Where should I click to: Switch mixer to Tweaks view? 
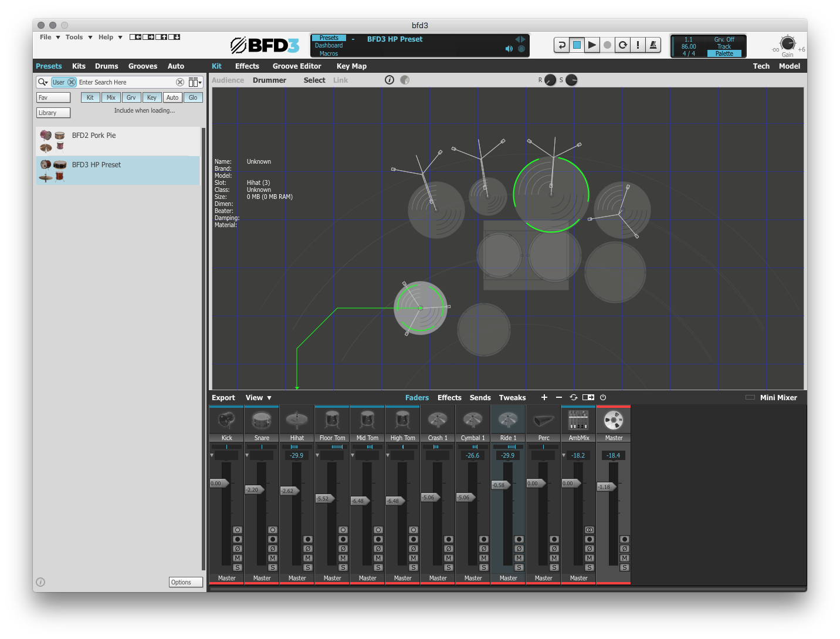click(512, 397)
